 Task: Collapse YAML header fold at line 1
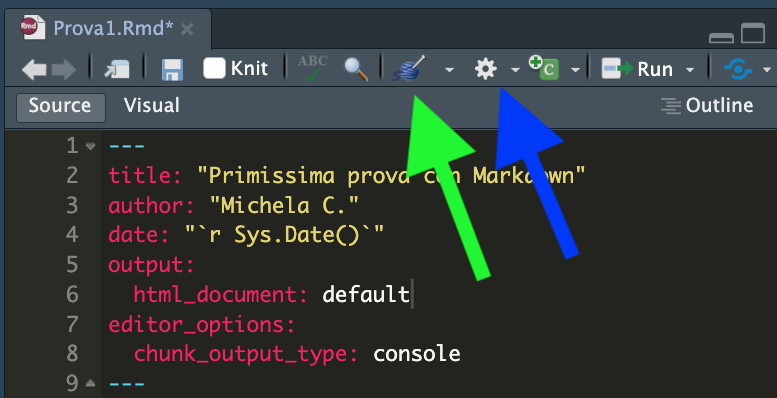pos(90,146)
